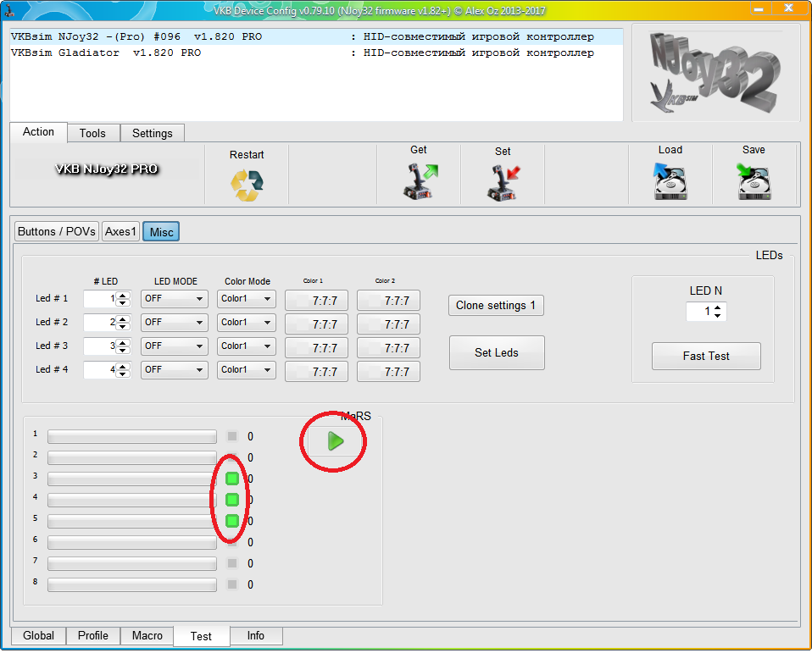Switch to the Action tab
812x653 pixels.
(38, 132)
